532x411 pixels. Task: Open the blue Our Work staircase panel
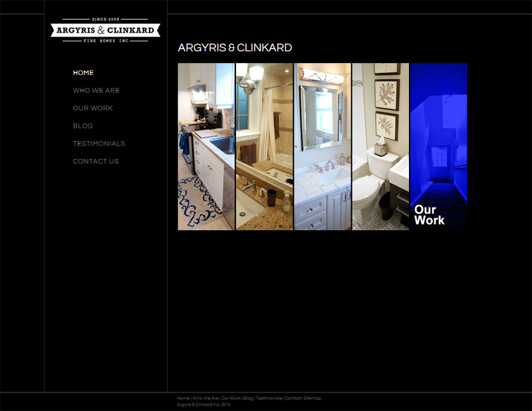coord(439,146)
